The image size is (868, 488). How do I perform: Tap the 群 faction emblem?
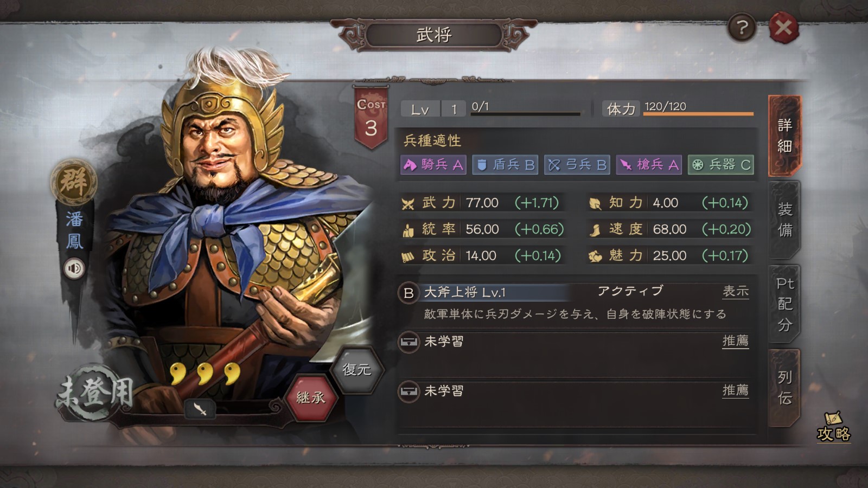coord(74,182)
